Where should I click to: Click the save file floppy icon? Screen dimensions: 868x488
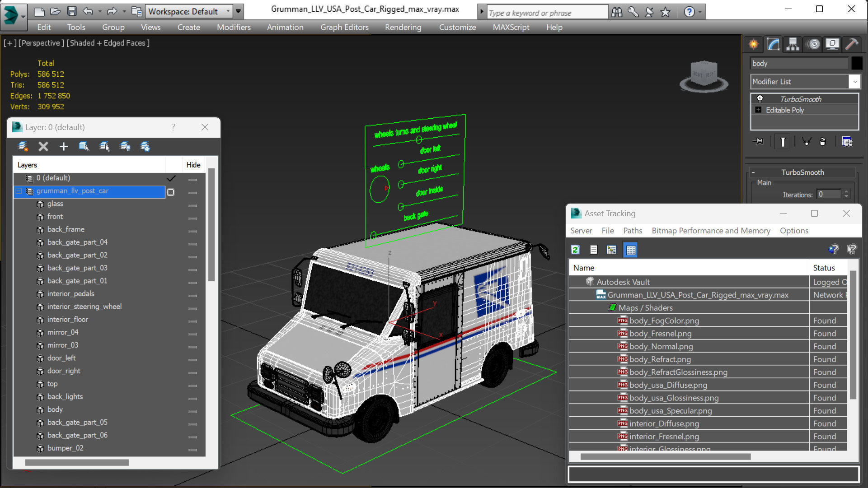tap(71, 11)
